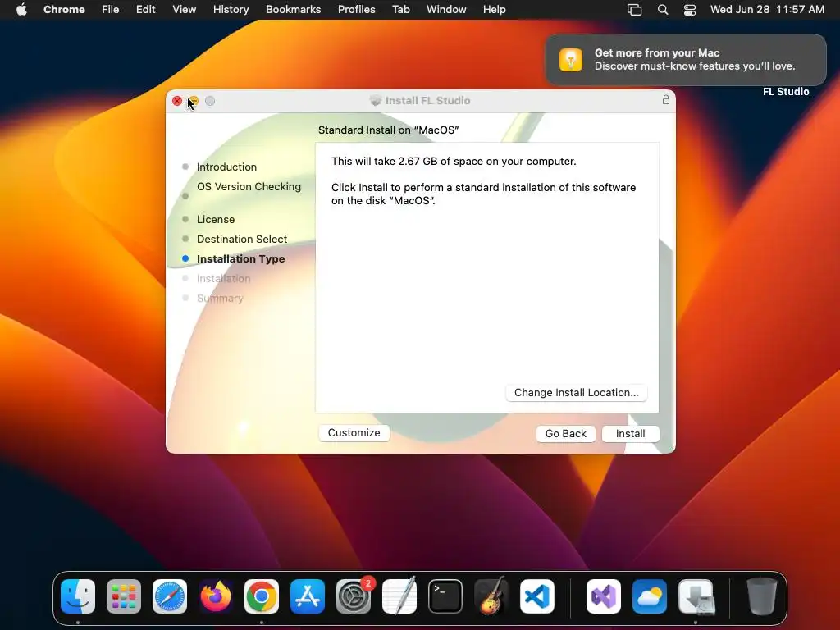Open System Settings with badge in Dock
This screenshot has width=840, height=630.
354,596
